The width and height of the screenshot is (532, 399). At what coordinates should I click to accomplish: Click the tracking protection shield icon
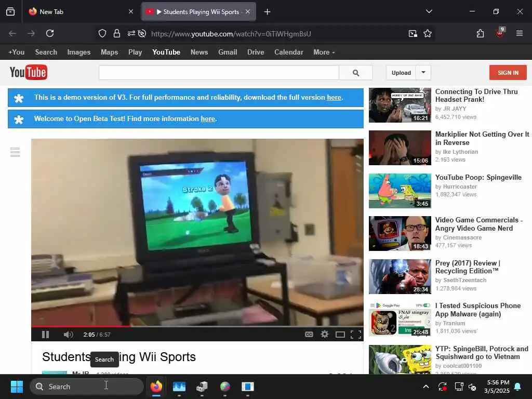point(102,33)
